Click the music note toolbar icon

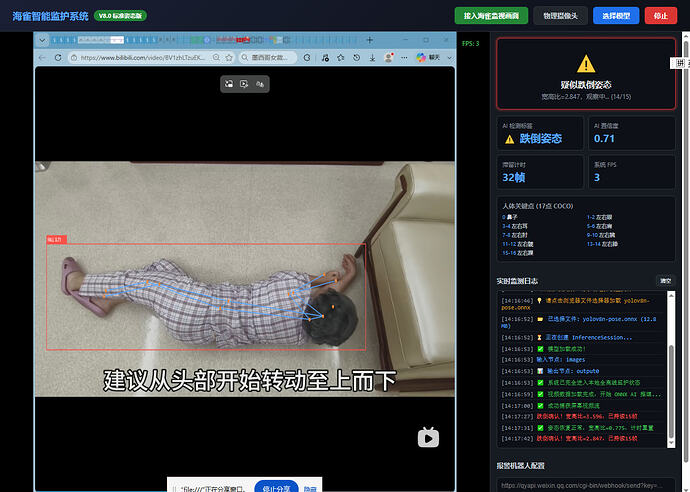pos(325,58)
